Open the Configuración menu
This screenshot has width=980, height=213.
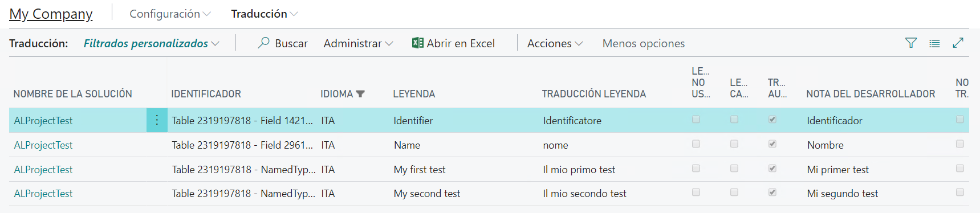click(x=170, y=14)
